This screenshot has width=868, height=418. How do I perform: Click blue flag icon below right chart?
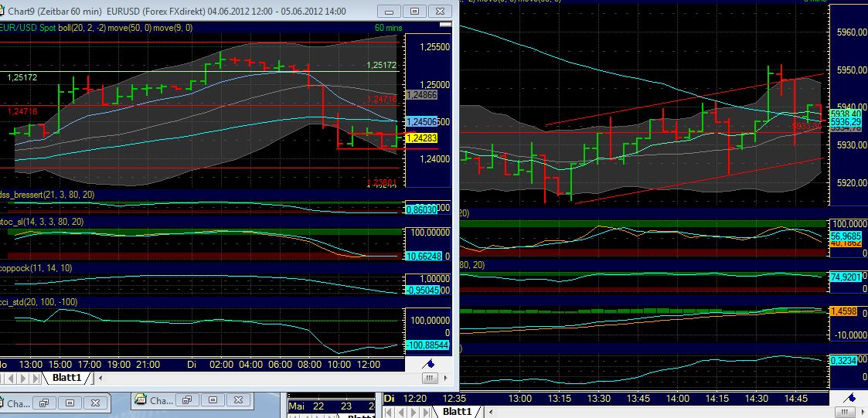pos(849,398)
